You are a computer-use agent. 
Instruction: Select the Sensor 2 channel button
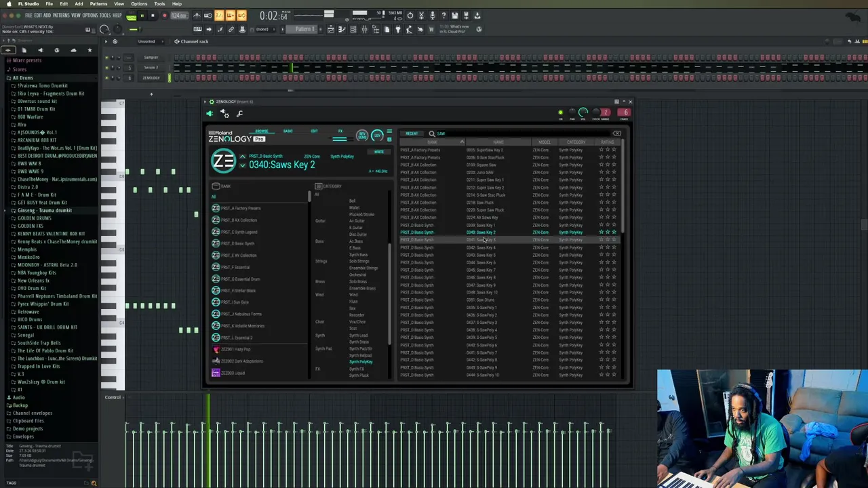151,67
